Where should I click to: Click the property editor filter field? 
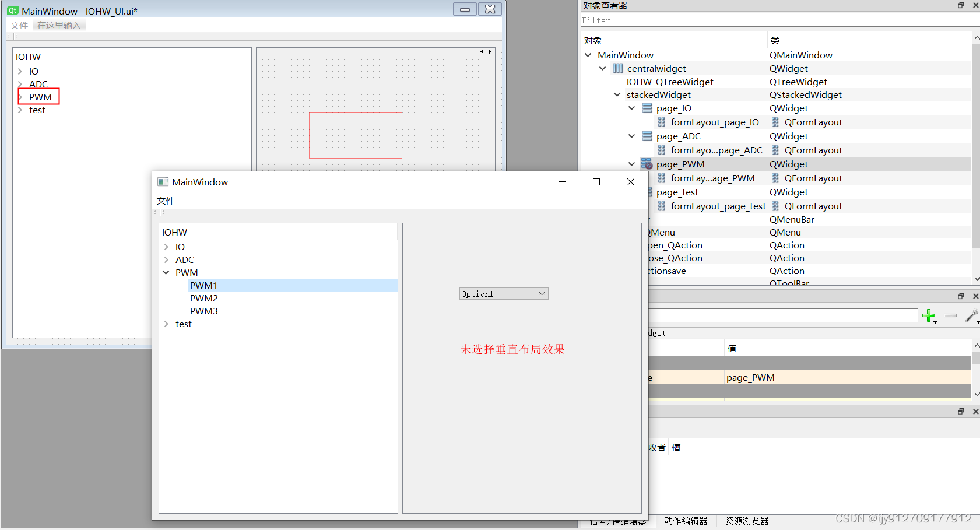[x=783, y=315]
